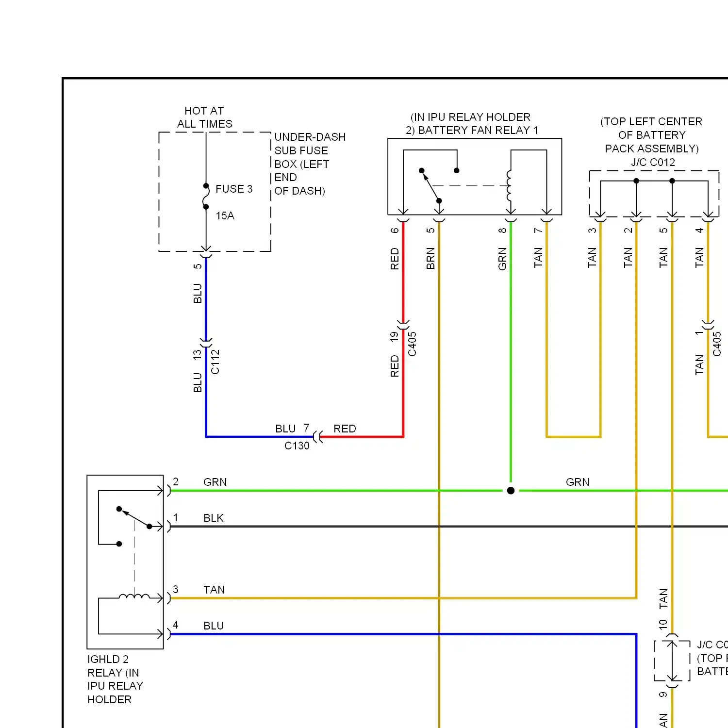Click the "BLU" label below connector C112

[198, 382]
